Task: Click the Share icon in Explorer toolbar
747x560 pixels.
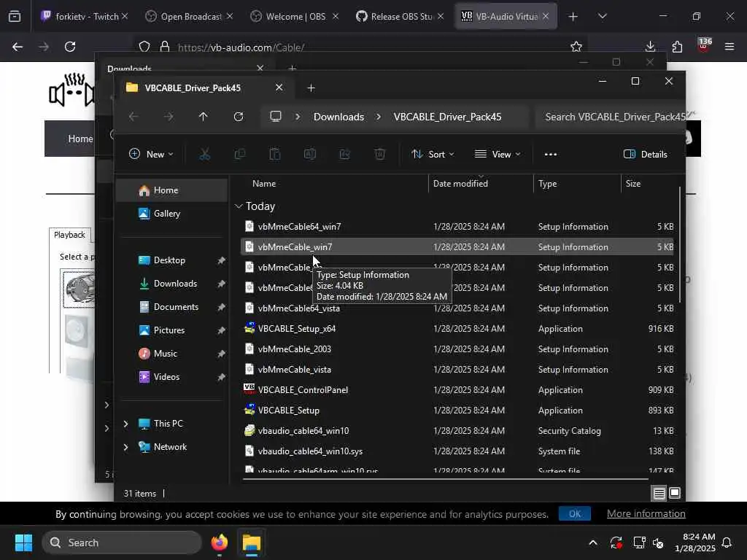Action: (x=344, y=154)
